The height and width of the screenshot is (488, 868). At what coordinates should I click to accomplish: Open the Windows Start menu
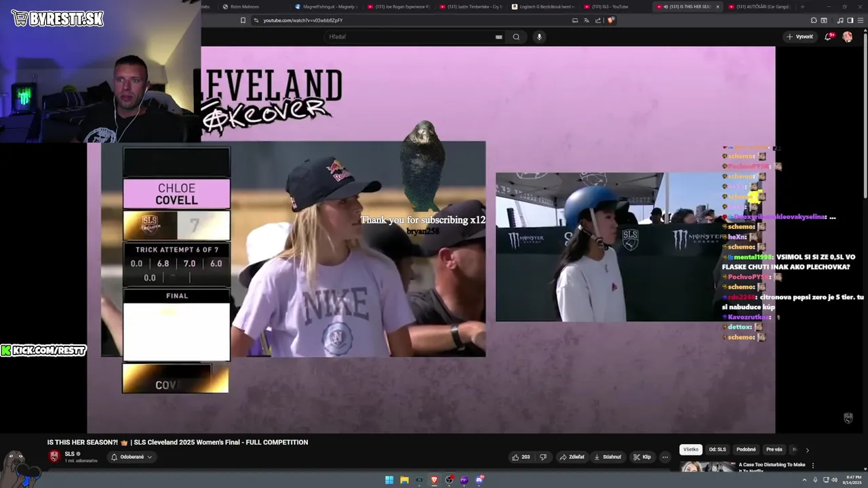click(x=389, y=480)
